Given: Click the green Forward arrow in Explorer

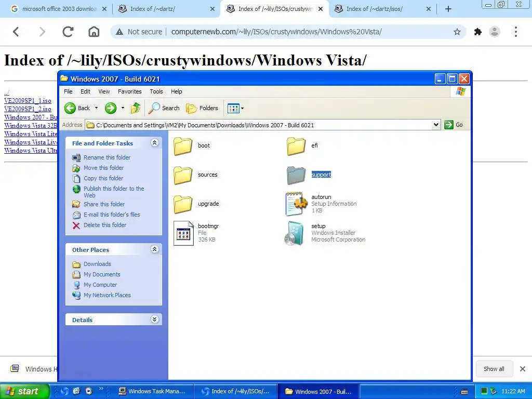Looking at the screenshot, I should (110, 108).
